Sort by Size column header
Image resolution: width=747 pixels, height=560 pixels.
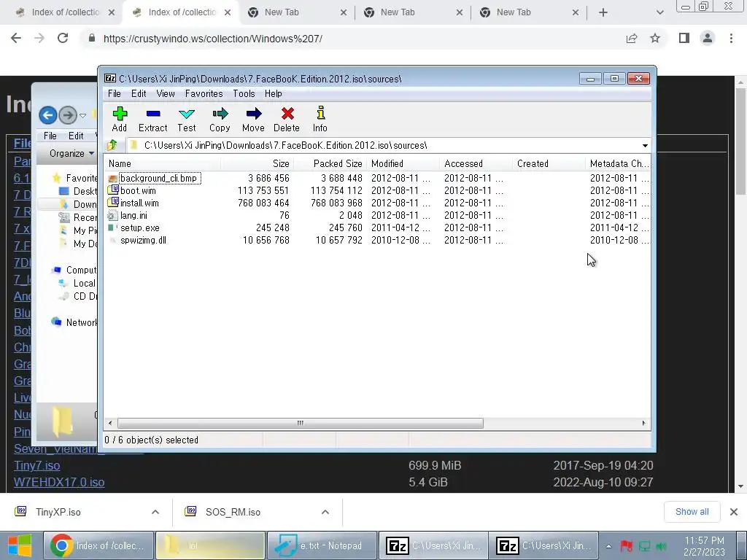pyautogui.click(x=258, y=163)
